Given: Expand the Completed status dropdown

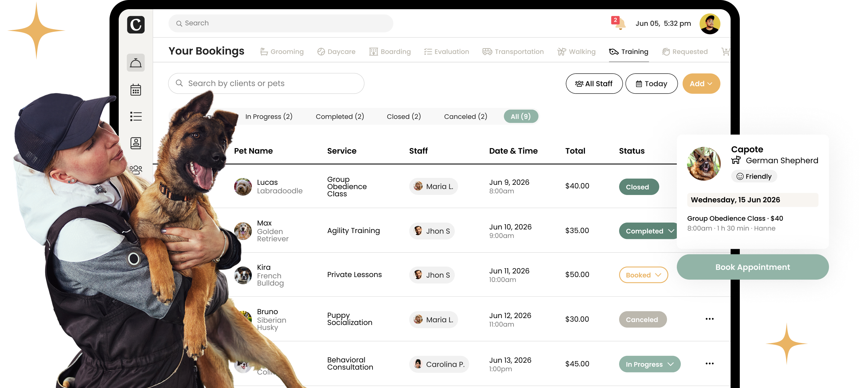Looking at the screenshot, I should point(648,231).
